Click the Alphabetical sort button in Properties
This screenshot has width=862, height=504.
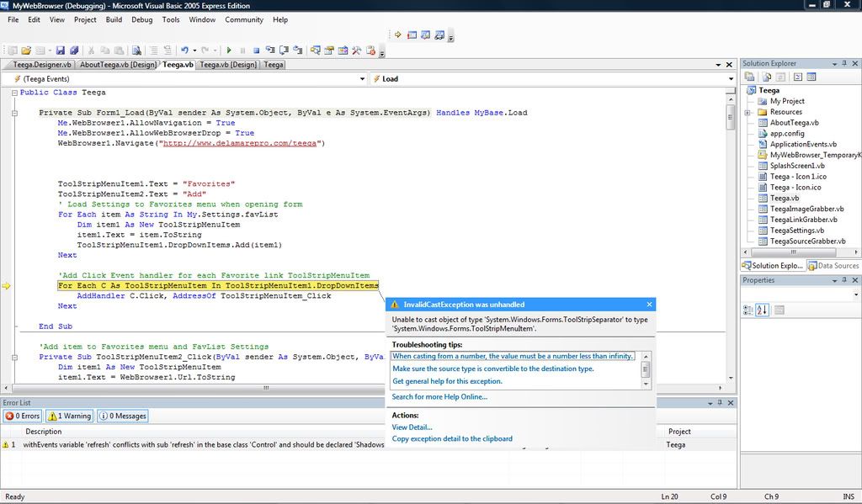click(x=762, y=310)
